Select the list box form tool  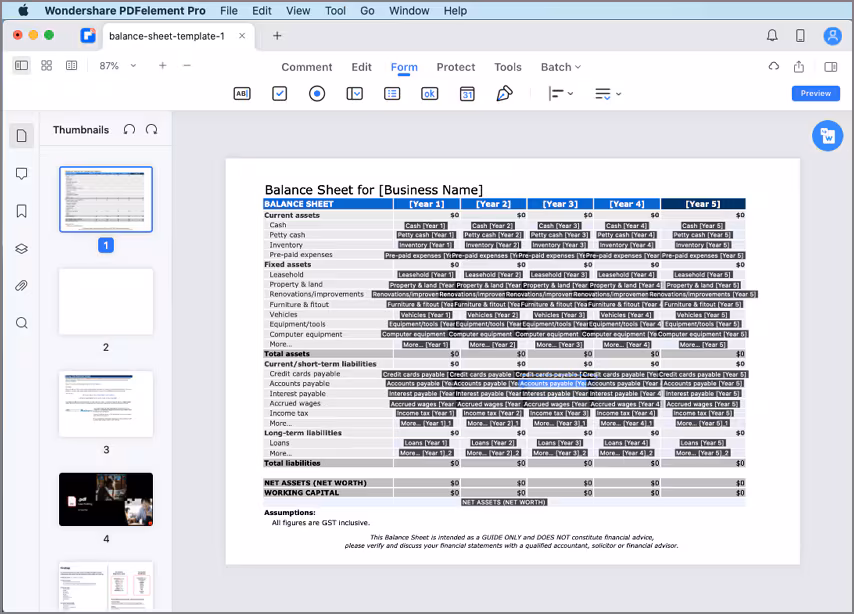click(392, 93)
